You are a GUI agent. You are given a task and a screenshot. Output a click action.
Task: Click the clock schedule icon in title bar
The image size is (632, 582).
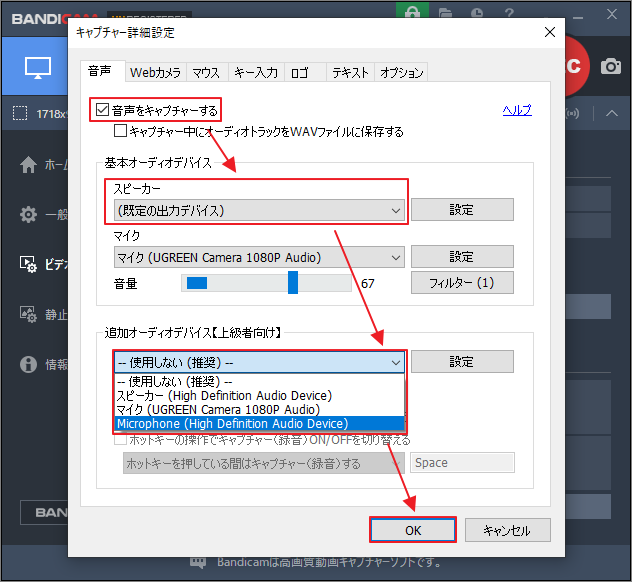click(x=477, y=13)
